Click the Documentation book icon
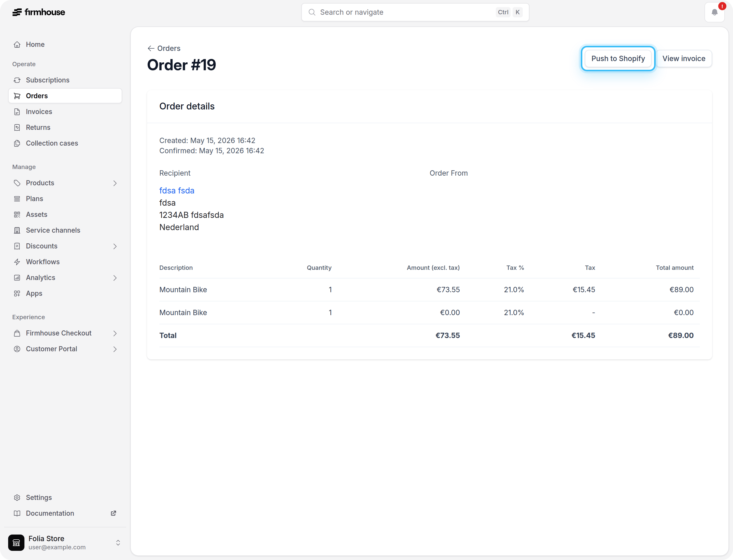This screenshot has width=733, height=560. [x=17, y=513]
